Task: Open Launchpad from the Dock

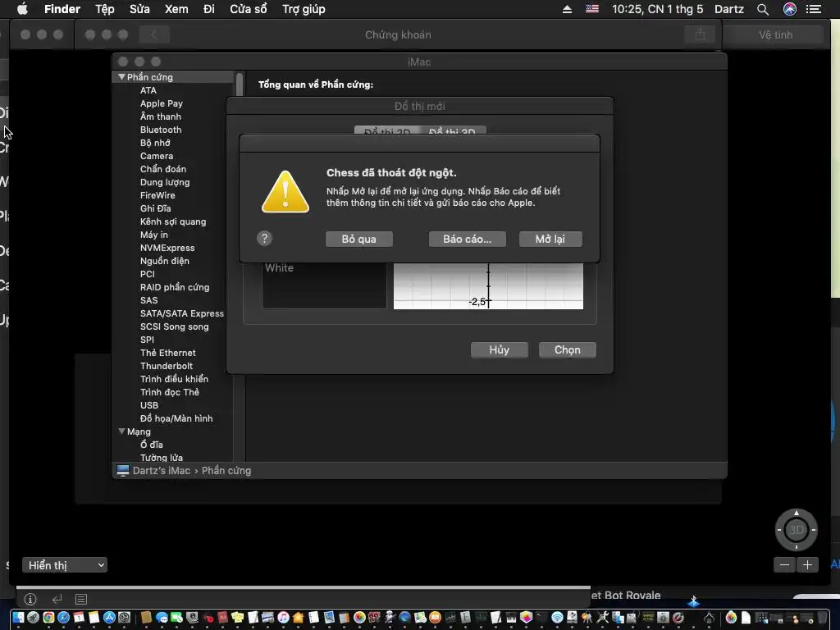Action: (33, 617)
